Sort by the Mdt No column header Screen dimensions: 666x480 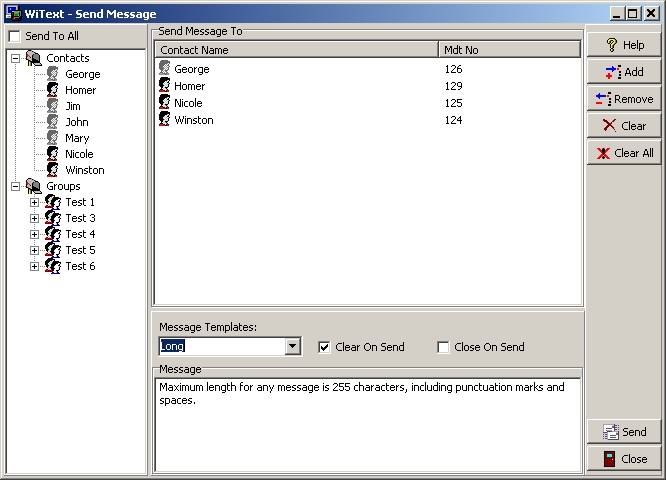pos(509,50)
